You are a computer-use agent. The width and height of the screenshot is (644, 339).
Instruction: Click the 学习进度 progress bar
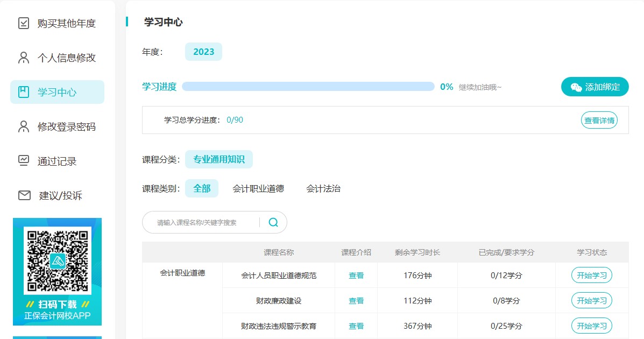click(x=308, y=87)
